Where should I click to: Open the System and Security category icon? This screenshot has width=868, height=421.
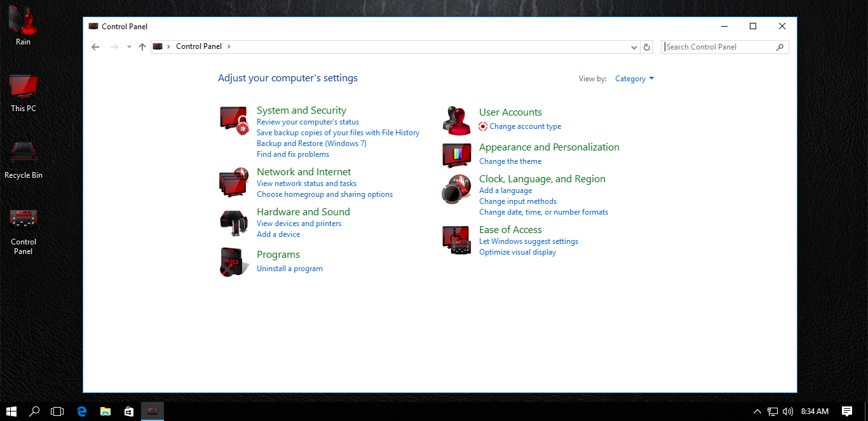pyautogui.click(x=234, y=121)
